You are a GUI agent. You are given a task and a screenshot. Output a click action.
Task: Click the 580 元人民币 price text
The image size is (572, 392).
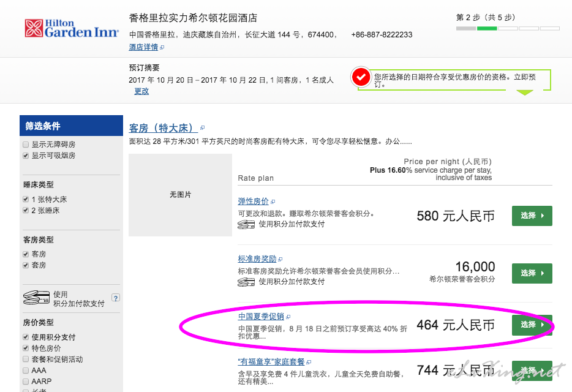click(456, 216)
